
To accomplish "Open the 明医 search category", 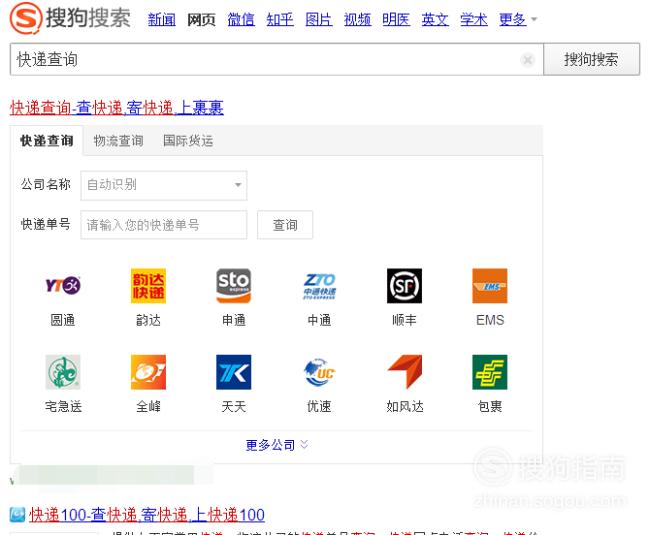I will [396, 19].
